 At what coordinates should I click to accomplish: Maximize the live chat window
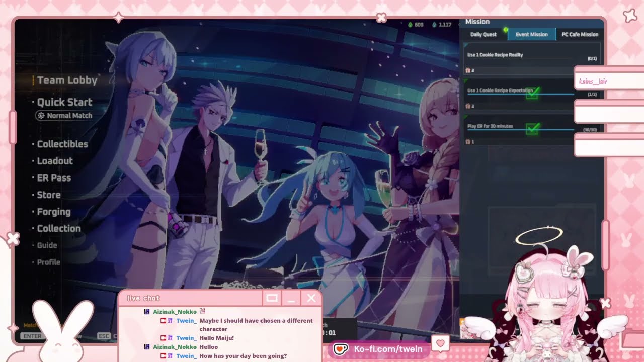(x=272, y=298)
